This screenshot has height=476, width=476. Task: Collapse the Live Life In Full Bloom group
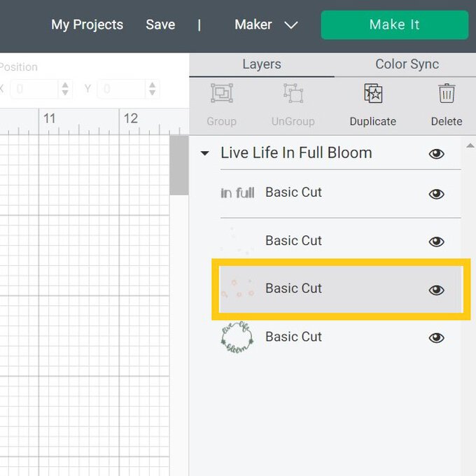pyautogui.click(x=205, y=153)
